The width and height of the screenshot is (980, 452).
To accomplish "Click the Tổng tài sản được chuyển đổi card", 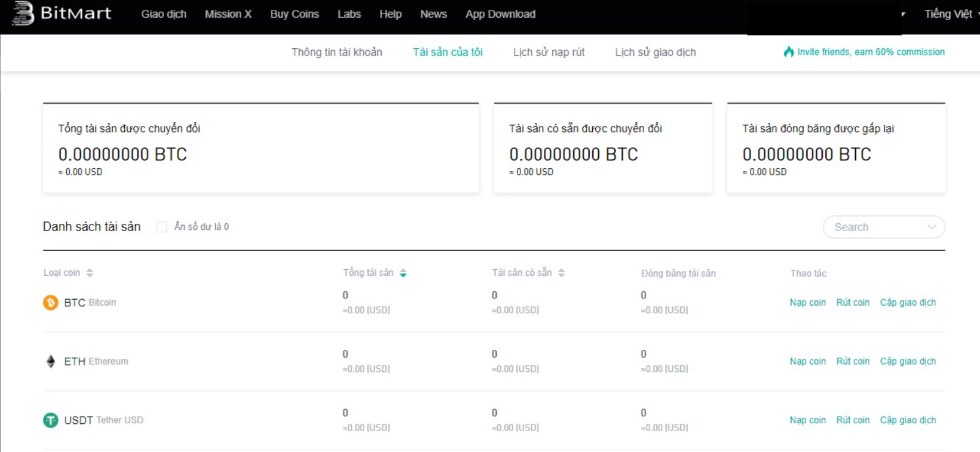I will point(261,148).
